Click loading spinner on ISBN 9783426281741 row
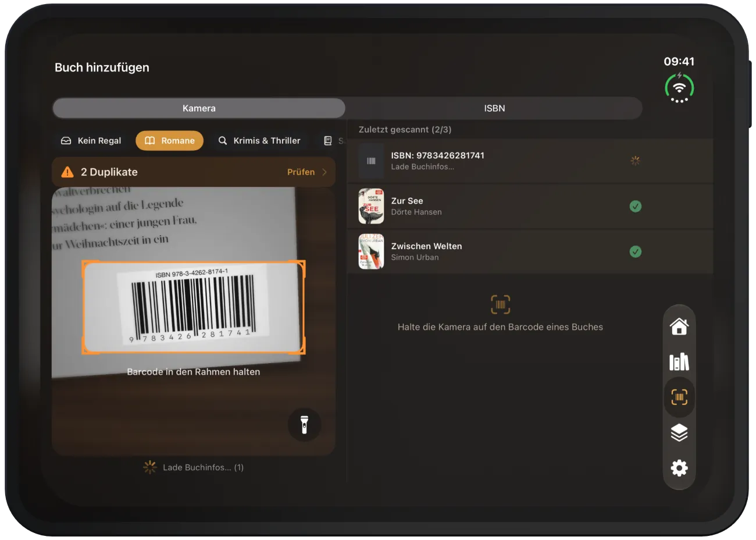Viewport: 756px width, 540px height. [x=636, y=161]
